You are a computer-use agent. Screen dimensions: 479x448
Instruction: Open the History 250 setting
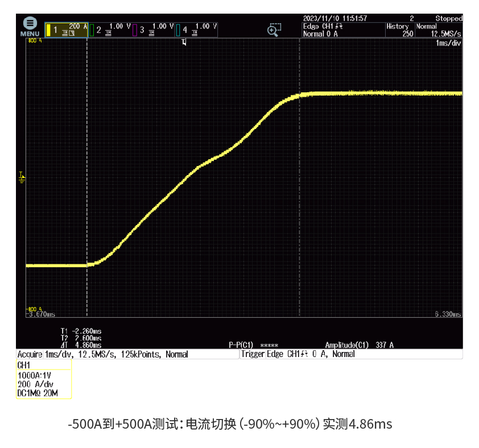[399, 30]
